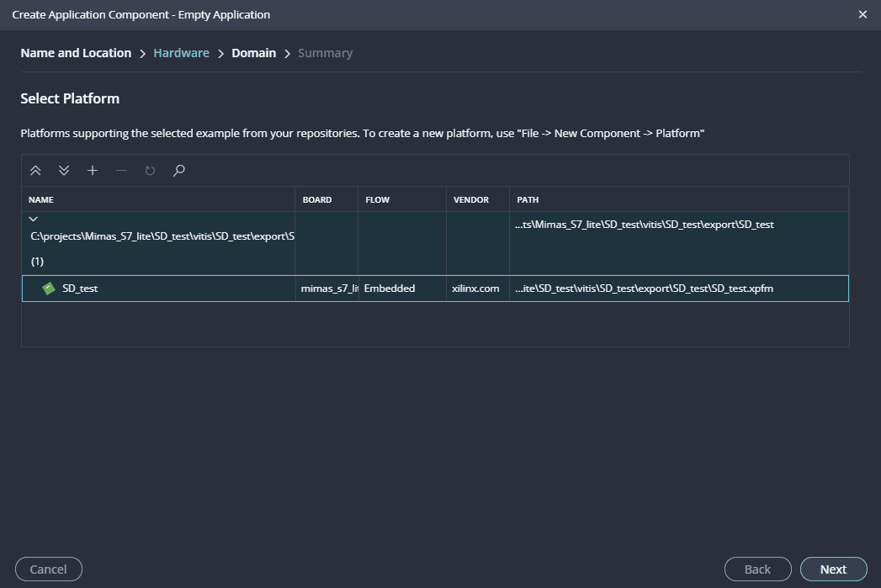Select the Hardware wizard step
Viewport: 881px width, 588px height.
tap(181, 53)
